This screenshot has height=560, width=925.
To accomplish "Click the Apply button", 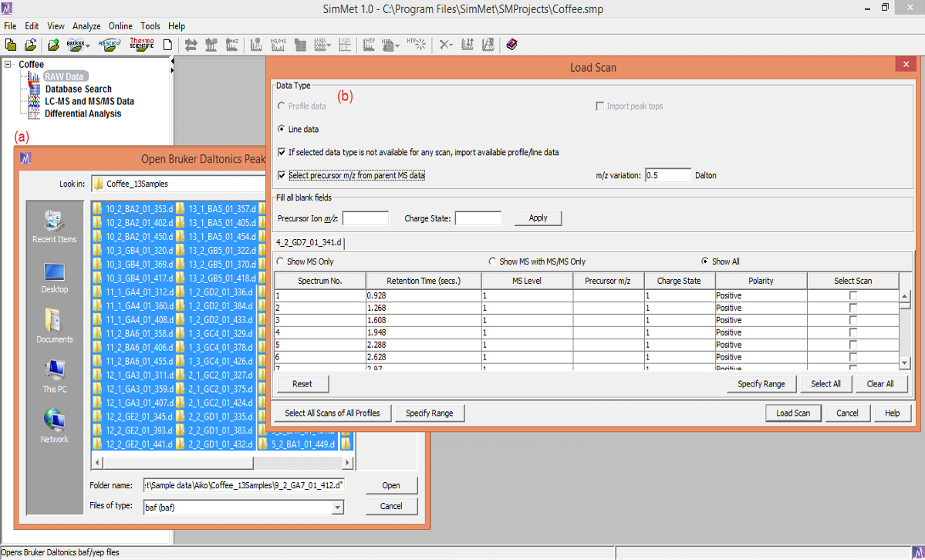I will (538, 218).
